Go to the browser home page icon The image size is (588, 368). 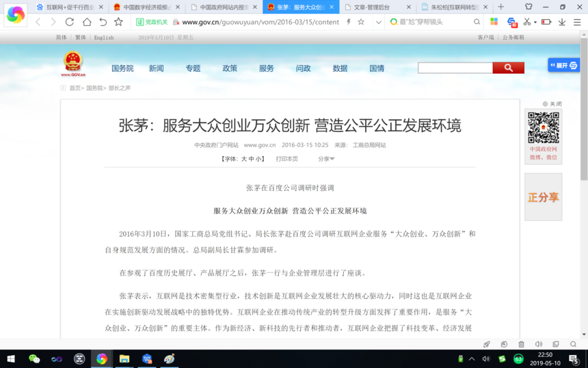pyautogui.click(x=87, y=22)
